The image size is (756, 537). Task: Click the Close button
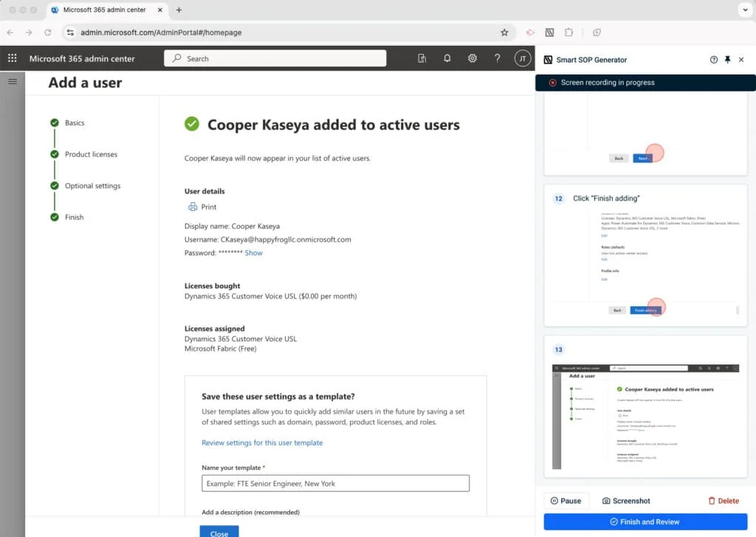pos(219,532)
